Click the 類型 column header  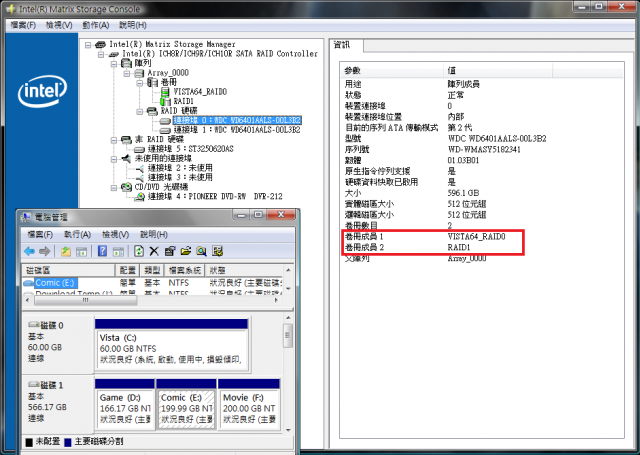[x=152, y=271]
